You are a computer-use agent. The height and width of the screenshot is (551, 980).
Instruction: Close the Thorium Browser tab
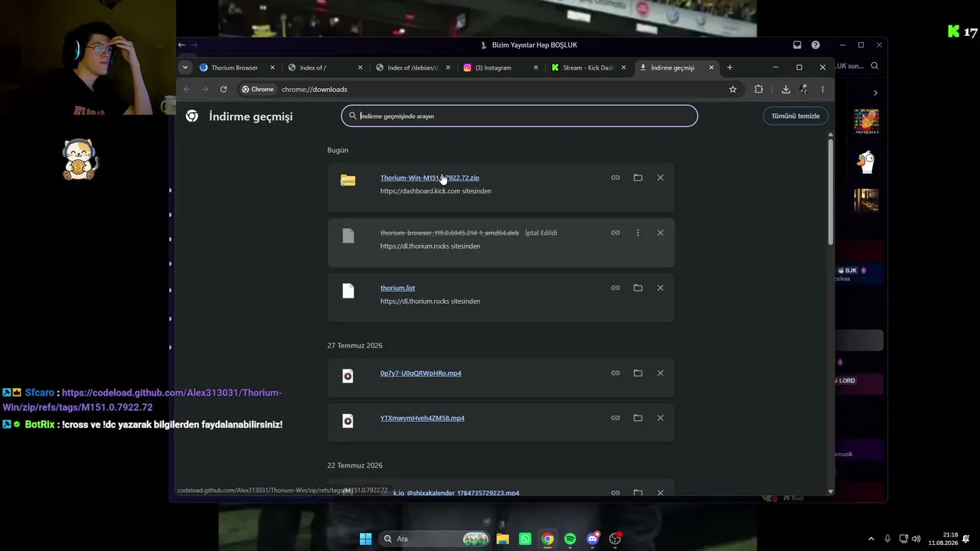click(272, 67)
